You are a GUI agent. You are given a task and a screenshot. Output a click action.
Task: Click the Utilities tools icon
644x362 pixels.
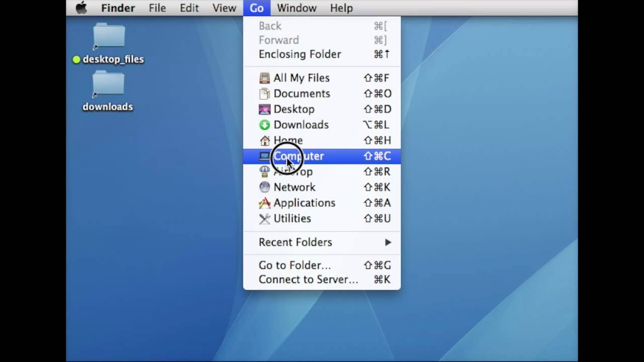point(265,218)
